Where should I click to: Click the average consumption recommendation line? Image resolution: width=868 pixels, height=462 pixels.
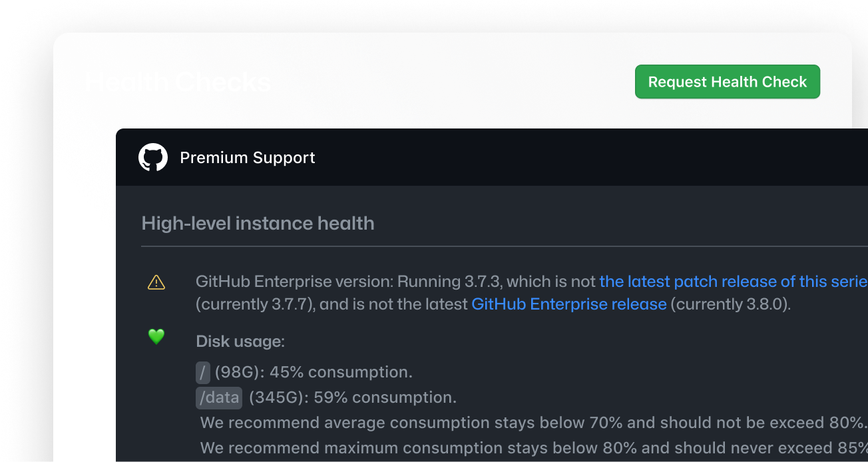[533, 423]
